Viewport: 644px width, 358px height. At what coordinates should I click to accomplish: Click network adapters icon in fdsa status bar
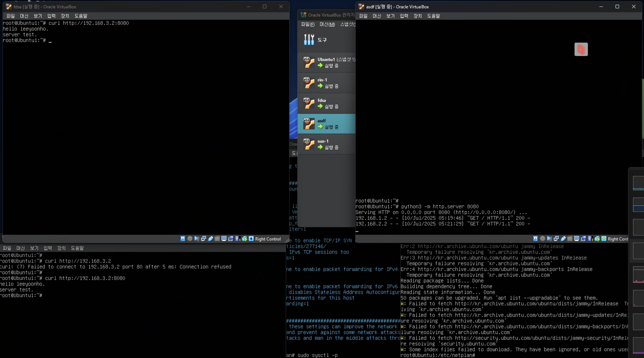(x=204, y=239)
